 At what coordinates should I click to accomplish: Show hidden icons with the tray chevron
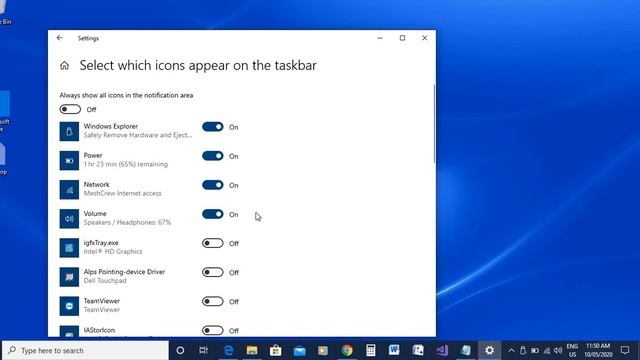(511, 351)
